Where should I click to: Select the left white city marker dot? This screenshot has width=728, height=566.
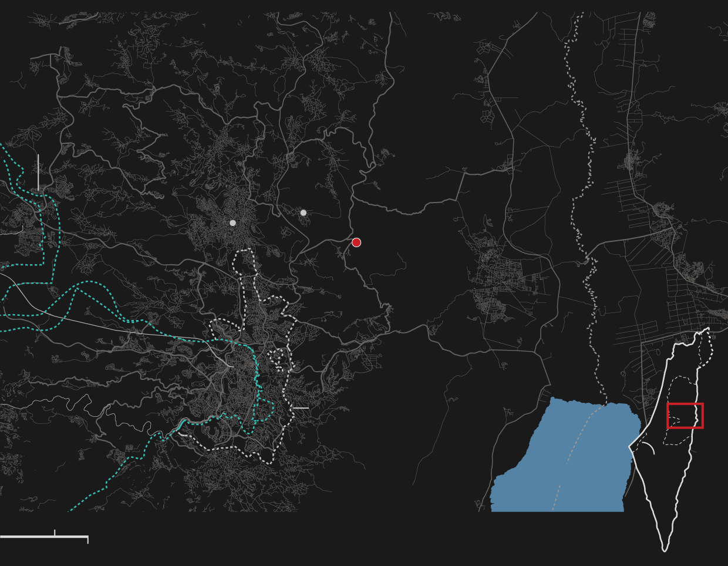click(x=232, y=223)
